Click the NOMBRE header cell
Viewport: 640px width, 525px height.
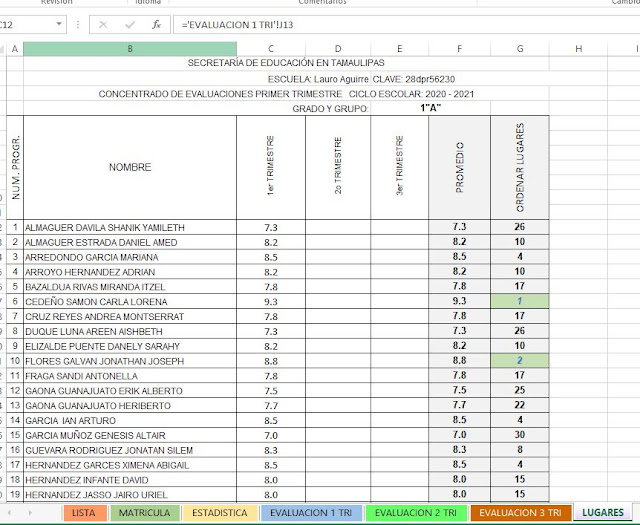(130, 167)
